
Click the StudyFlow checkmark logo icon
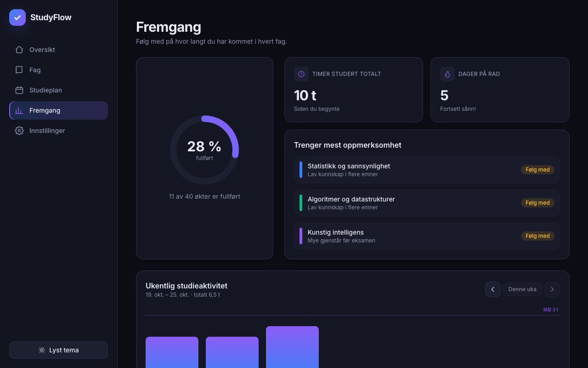[17, 17]
